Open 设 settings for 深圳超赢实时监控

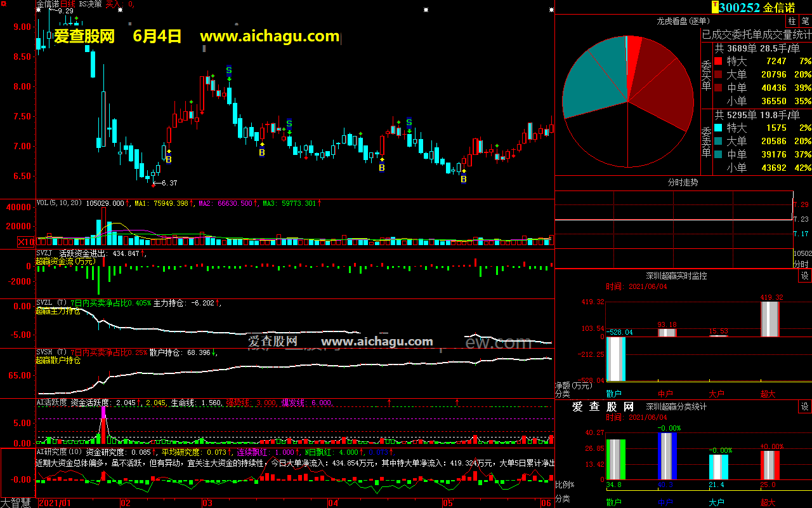[804, 276]
